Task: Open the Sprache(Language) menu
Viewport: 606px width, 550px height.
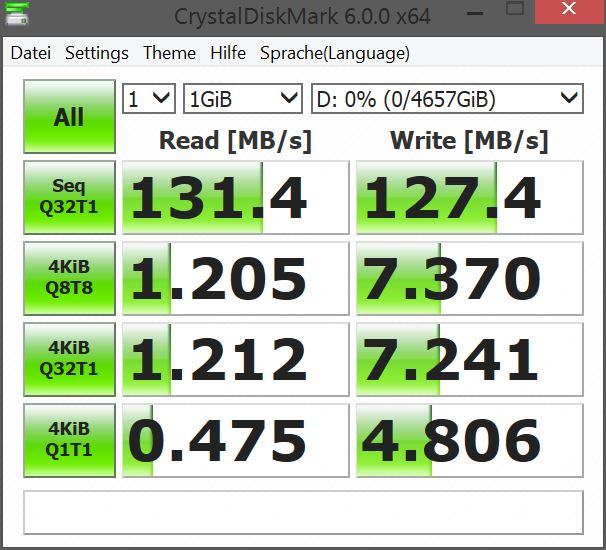Action: [x=335, y=53]
